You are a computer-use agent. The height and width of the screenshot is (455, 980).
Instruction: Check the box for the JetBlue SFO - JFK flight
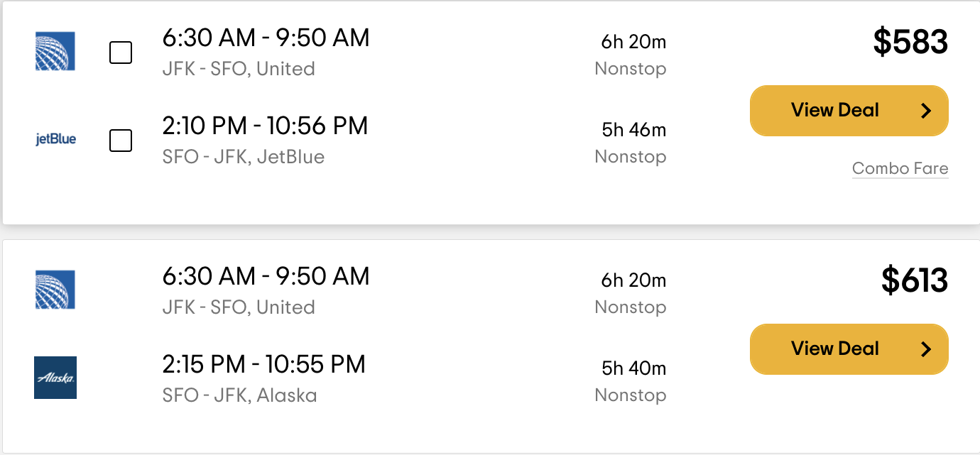[121, 141]
